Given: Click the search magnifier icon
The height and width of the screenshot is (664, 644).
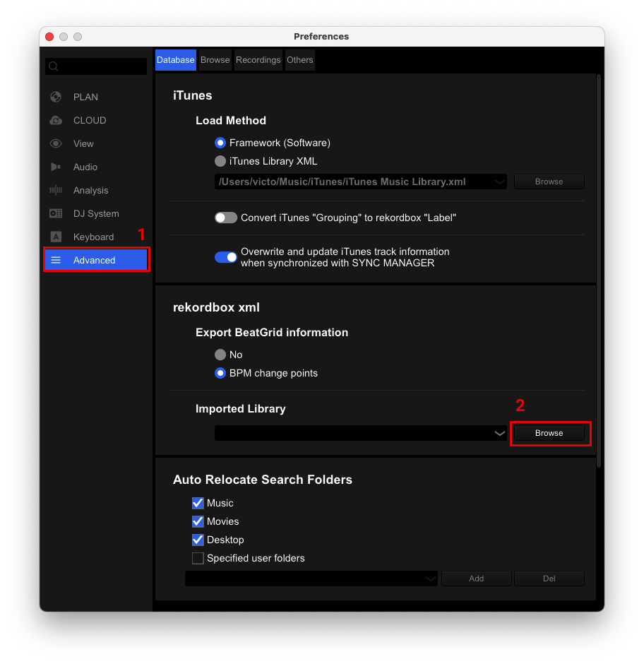Looking at the screenshot, I should 54,66.
